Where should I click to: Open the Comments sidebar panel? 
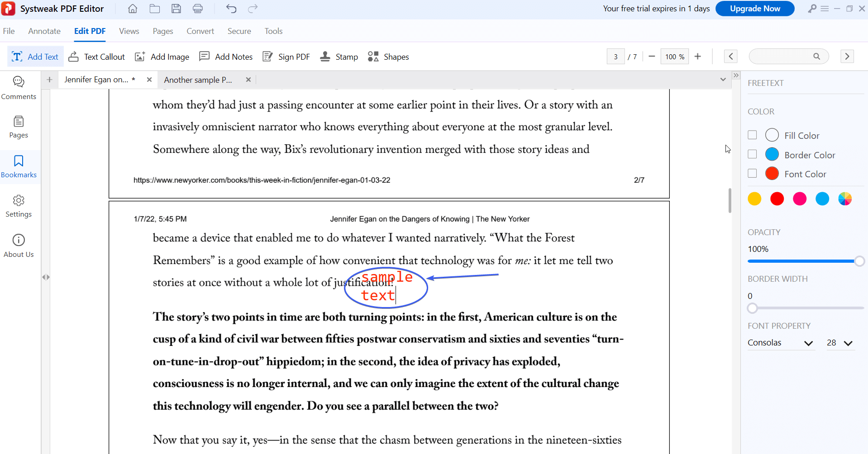coord(19,88)
